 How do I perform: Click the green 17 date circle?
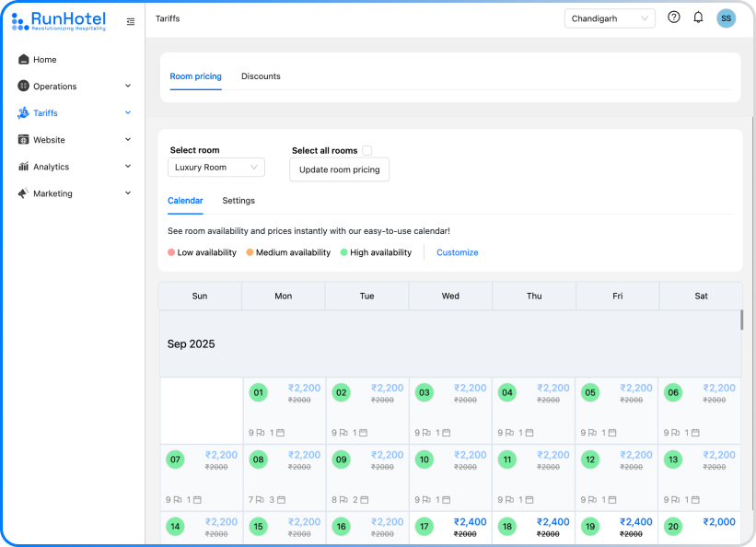(425, 526)
